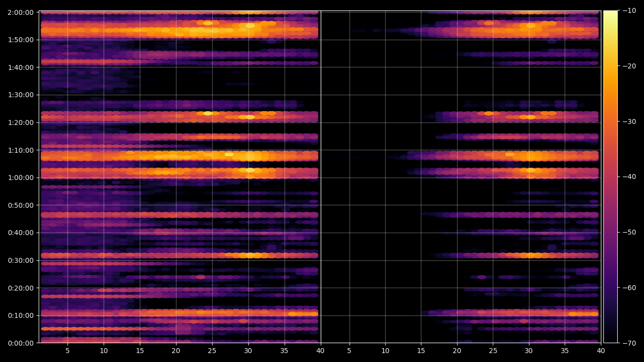Viewport: 644px width, 362px height.
Task: Click the left panel's x-axis label 5
Action: [x=67, y=351]
